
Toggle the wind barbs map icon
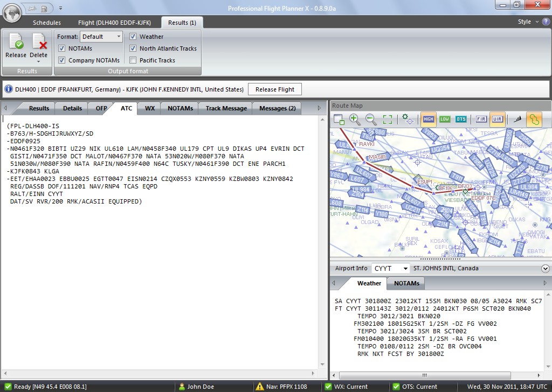click(x=517, y=119)
